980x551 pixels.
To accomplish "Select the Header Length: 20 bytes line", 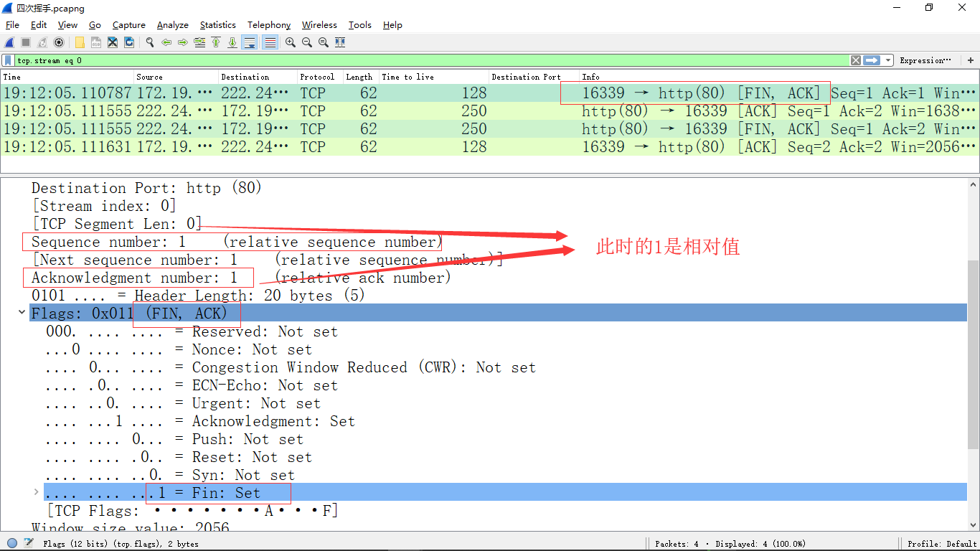I will 198,296.
